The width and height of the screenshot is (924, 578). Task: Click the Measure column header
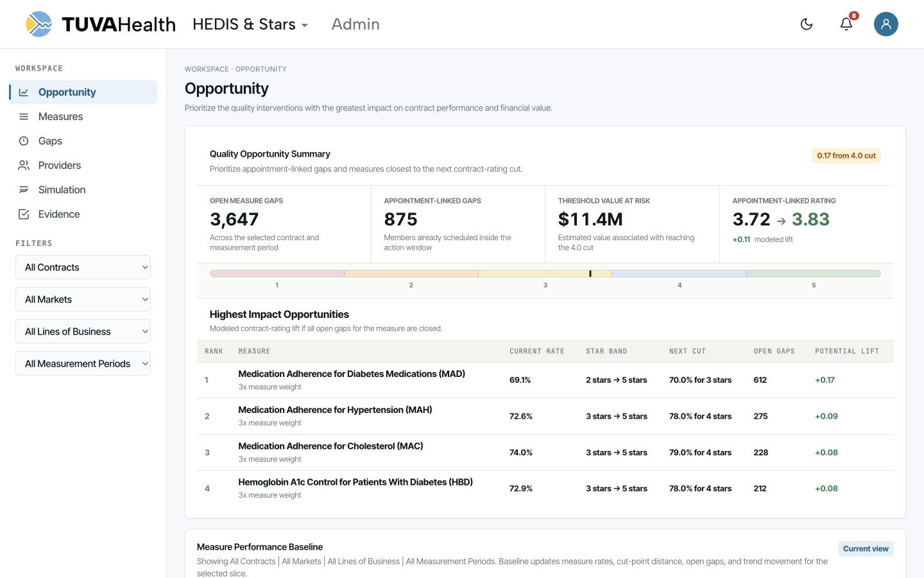tap(254, 351)
